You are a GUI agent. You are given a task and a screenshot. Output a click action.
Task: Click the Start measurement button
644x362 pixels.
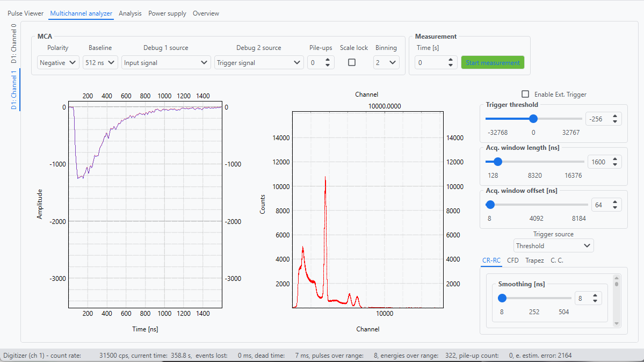(493, 63)
